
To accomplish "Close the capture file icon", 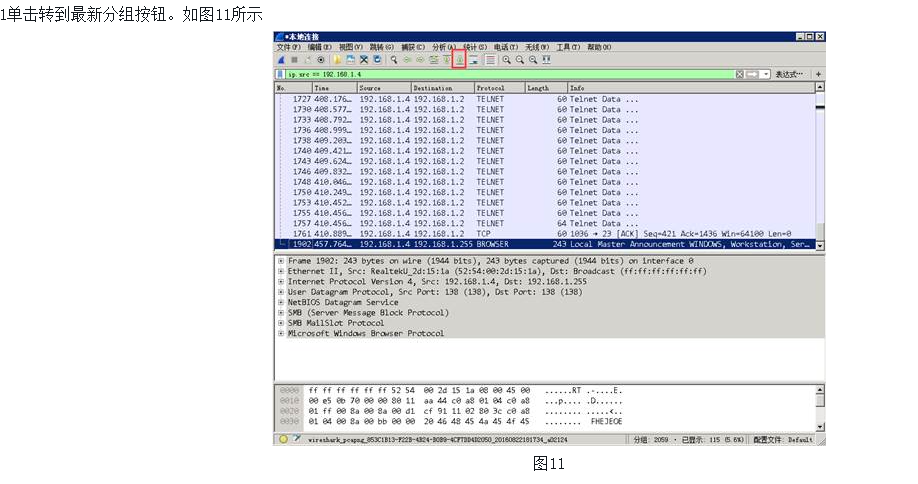I will 364,60.
